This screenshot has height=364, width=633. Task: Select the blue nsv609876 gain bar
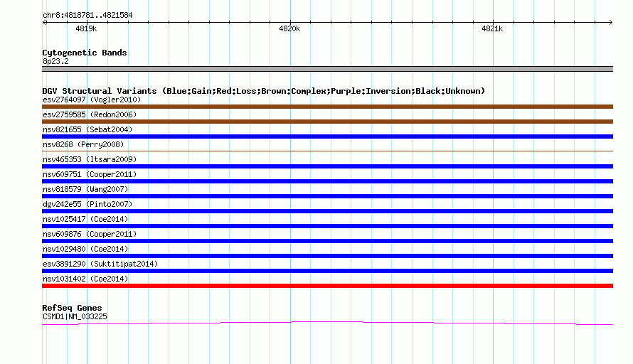[x=327, y=241]
